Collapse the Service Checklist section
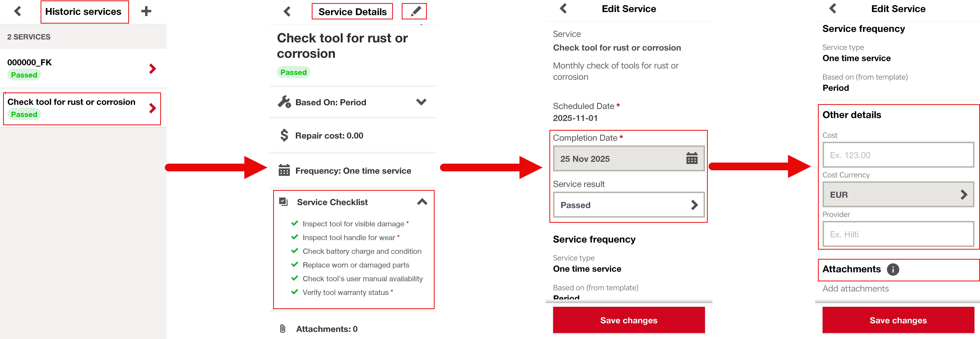980x339 pixels. [x=422, y=202]
